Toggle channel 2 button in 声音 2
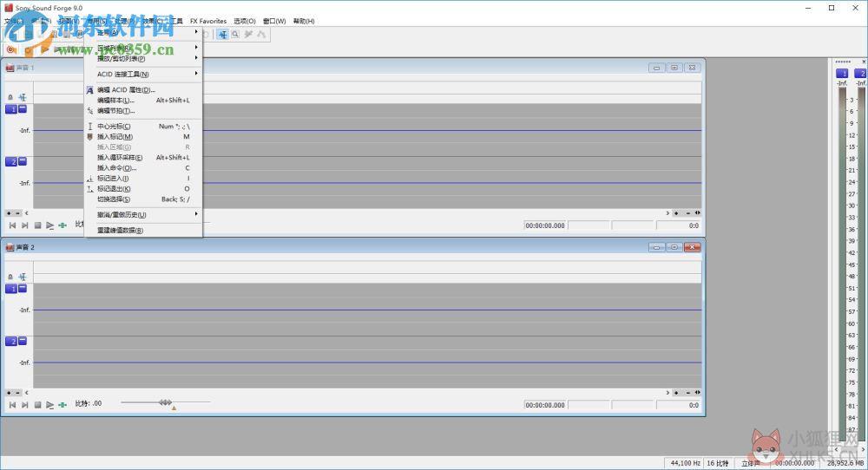The image size is (868, 470). pyautogui.click(x=11, y=342)
